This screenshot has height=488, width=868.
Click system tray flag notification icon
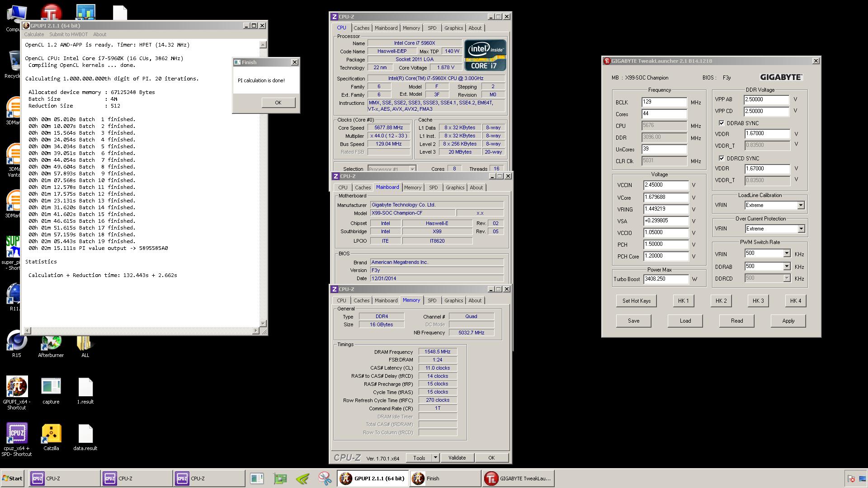pyautogui.click(x=851, y=479)
